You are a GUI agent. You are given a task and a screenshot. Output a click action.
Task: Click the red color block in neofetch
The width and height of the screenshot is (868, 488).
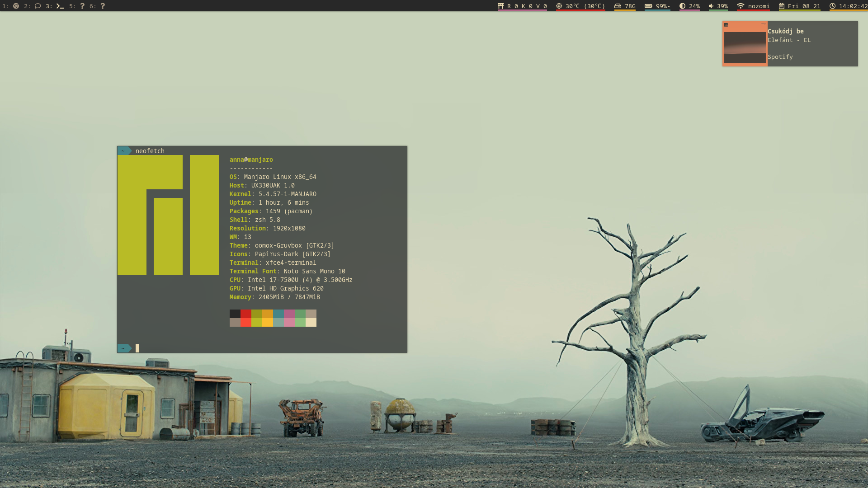point(245,314)
